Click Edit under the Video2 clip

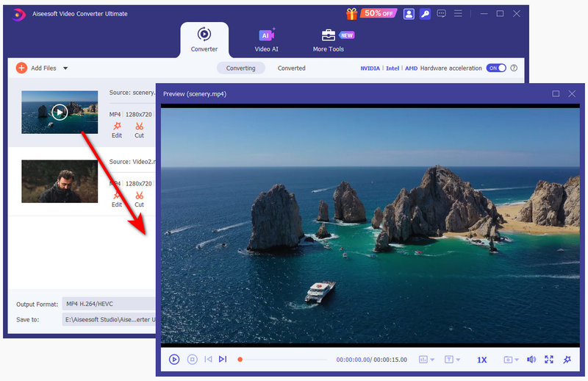click(x=117, y=199)
